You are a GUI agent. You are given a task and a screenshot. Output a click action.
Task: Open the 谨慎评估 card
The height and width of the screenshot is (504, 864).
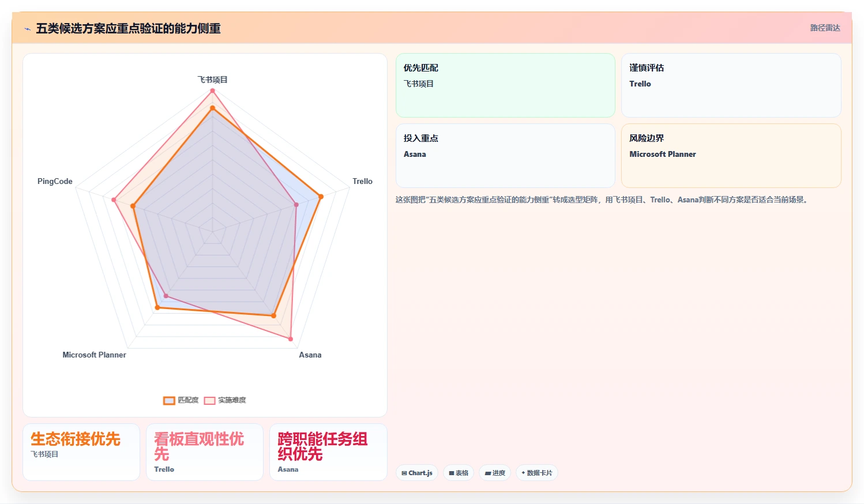coord(731,85)
